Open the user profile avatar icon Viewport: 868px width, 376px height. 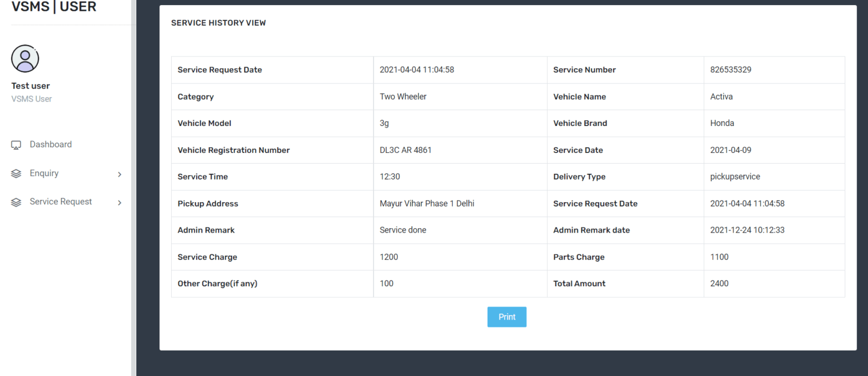(x=25, y=59)
